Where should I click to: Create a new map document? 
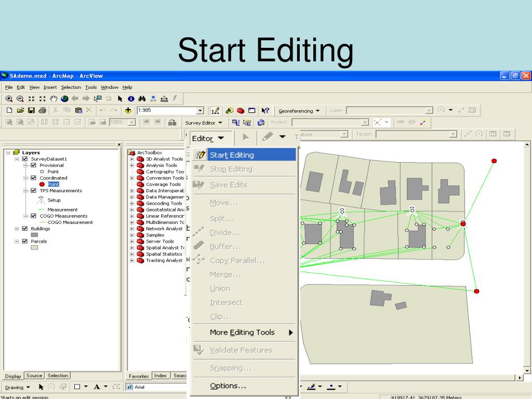pyautogui.click(x=9, y=110)
